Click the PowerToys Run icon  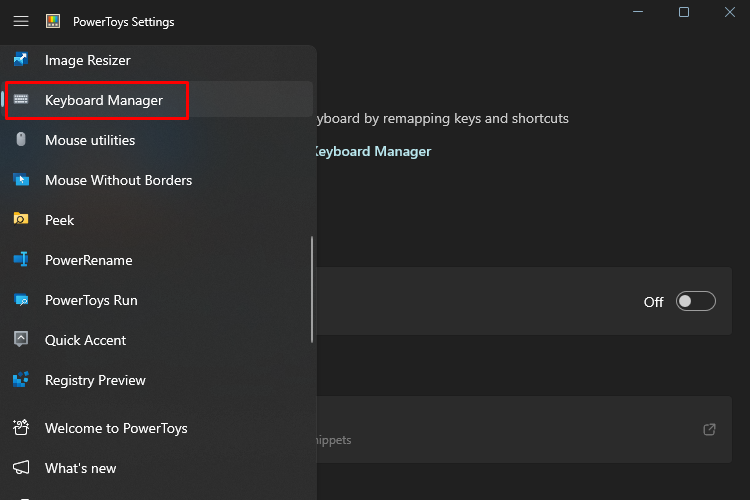21,300
